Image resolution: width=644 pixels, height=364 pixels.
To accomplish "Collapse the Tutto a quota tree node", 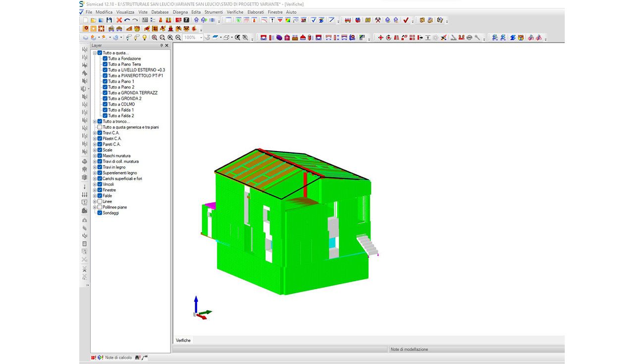I will click(x=94, y=53).
